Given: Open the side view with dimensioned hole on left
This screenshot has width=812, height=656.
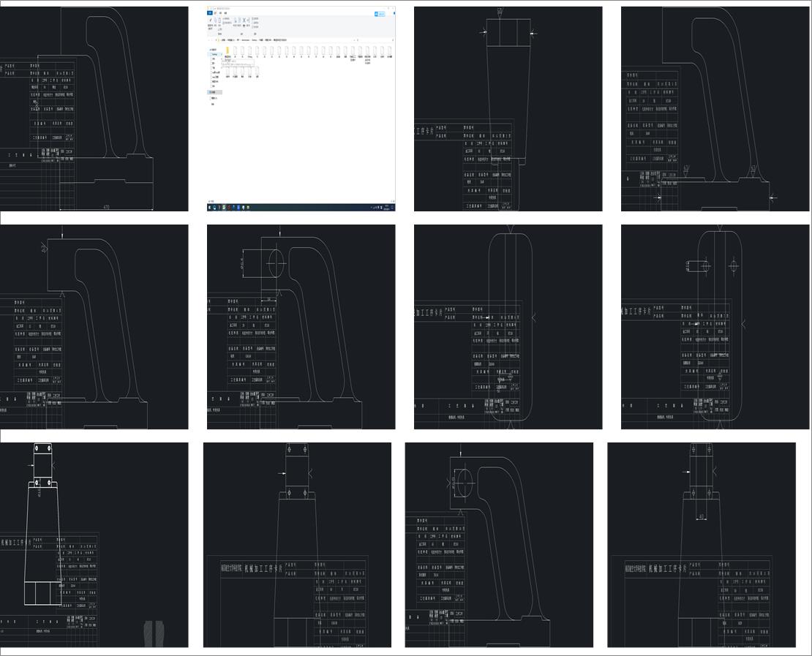Looking at the screenshot, I should click(x=301, y=327).
